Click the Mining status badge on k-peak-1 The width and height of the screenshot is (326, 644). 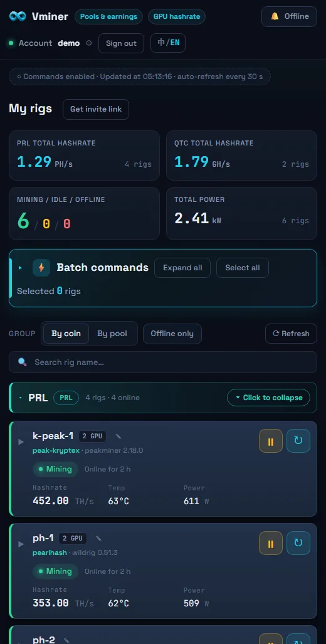(x=55, y=469)
